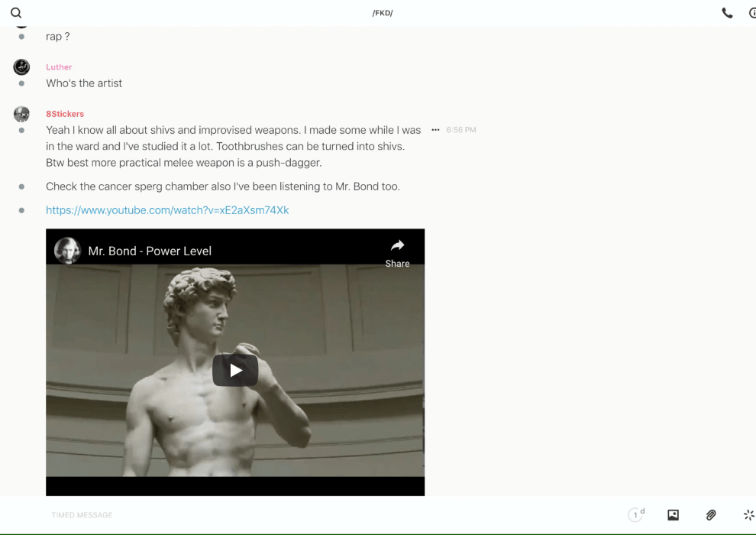Open Luther's profile avatar
Image resolution: width=756 pixels, height=535 pixels.
pyautogui.click(x=21, y=67)
